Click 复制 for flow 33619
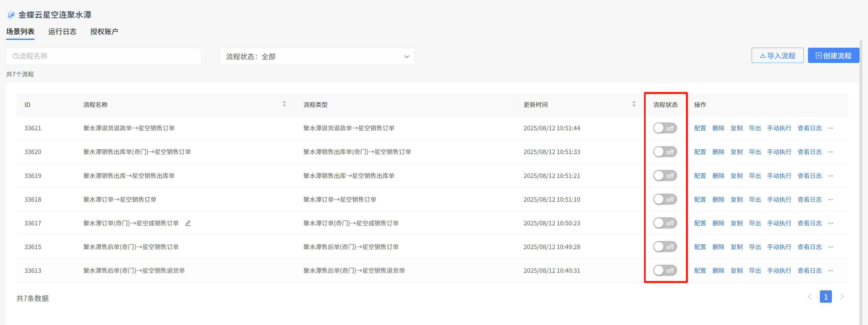The image size is (868, 325). (x=737, y=176)
